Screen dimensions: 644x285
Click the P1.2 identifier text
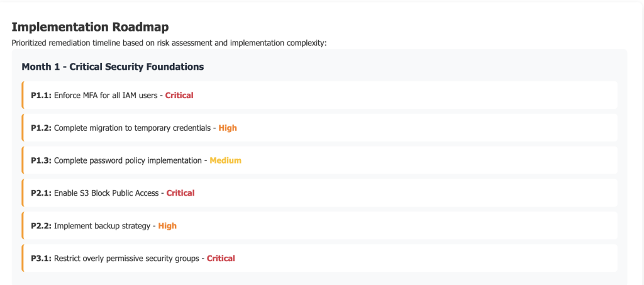[x=41, y=128]
